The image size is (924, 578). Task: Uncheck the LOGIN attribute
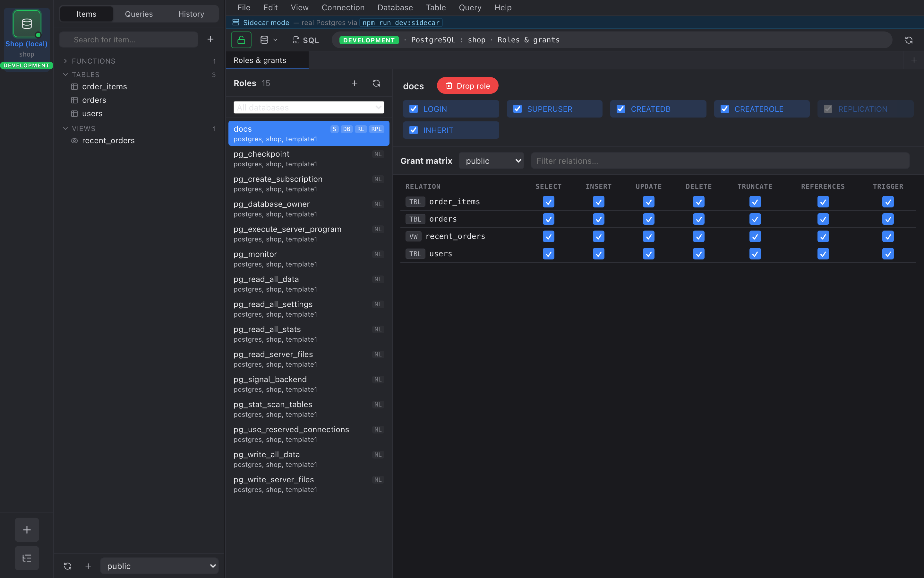[414, 109]
